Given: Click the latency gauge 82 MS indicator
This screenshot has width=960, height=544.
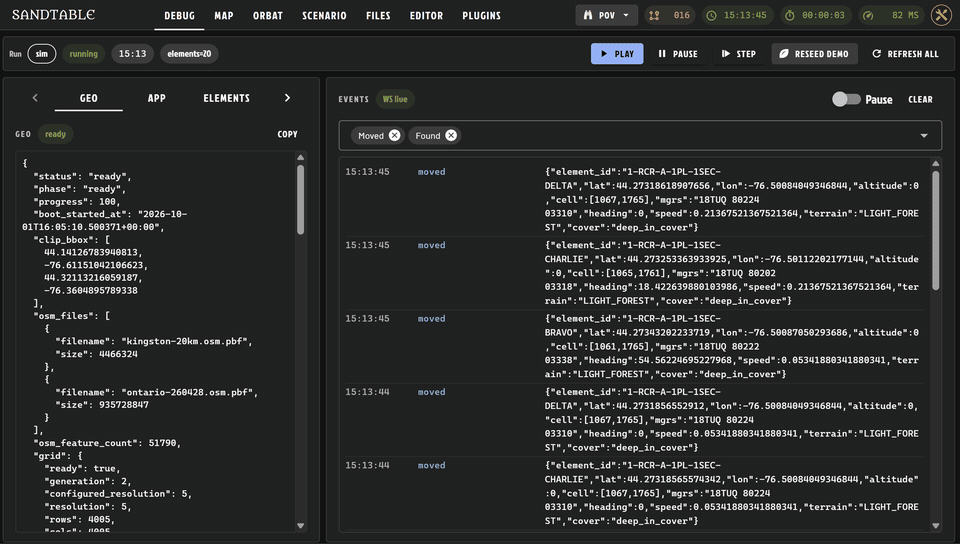Looking at the screenshot, I should coord(891,15).
